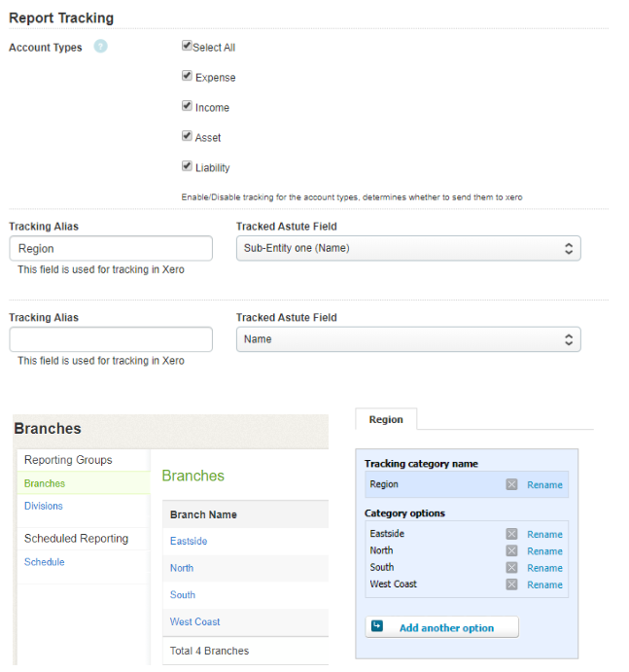Viewport: 629px width, 672px height.
Task: Click X icon next to South option
Action: tap(511, 568)
